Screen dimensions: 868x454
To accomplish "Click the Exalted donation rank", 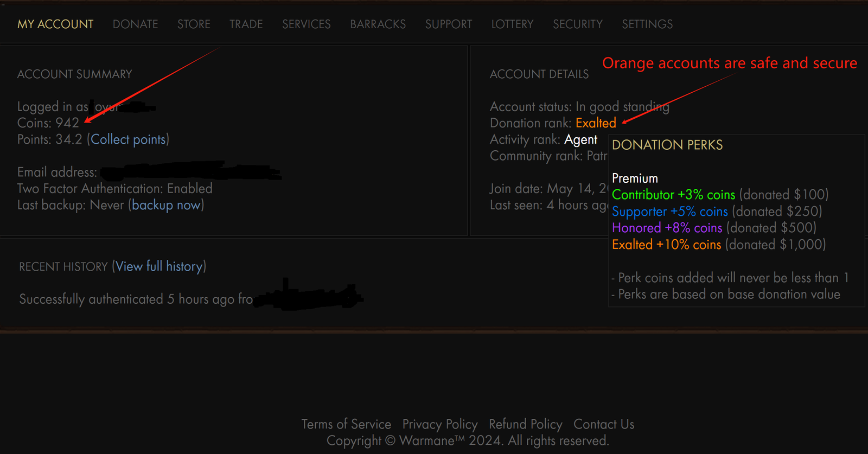I will point(596,123).
